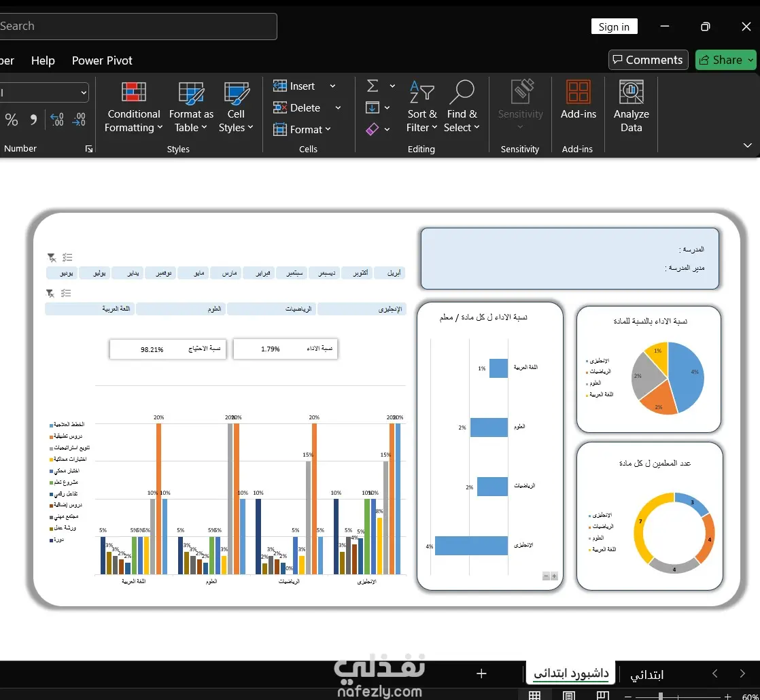Screen dimensions: 760x700
Task: Open the Comments pane
Action: coord(648,60)
